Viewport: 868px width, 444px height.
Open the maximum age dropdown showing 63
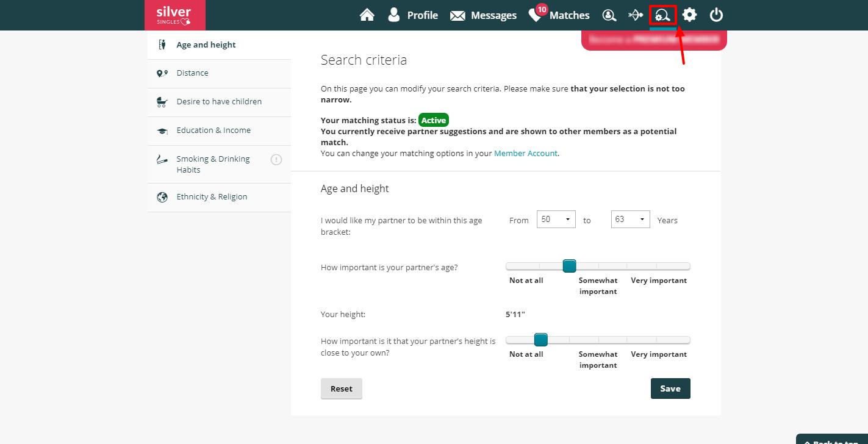coord(630,220)
